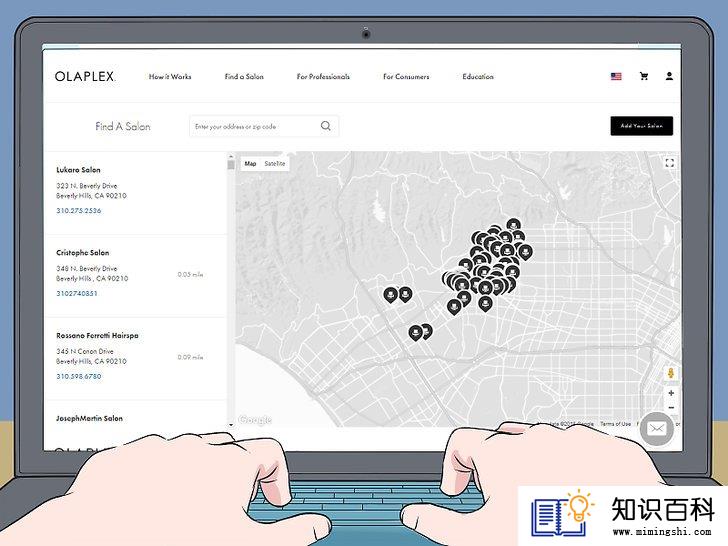Viewport: 728px width, 546px height.
Task: Select Lukaro Salon in the list
Action: tap(78, 170)
